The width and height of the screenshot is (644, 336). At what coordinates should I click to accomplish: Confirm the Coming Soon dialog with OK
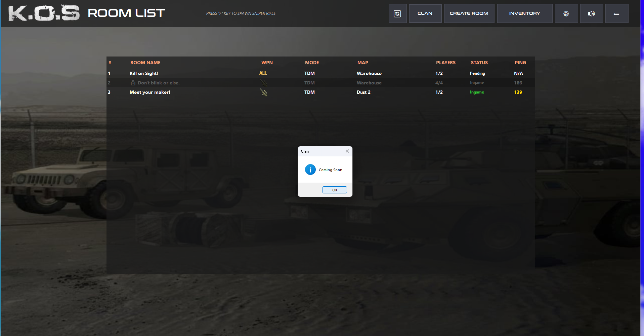point(335,190)
